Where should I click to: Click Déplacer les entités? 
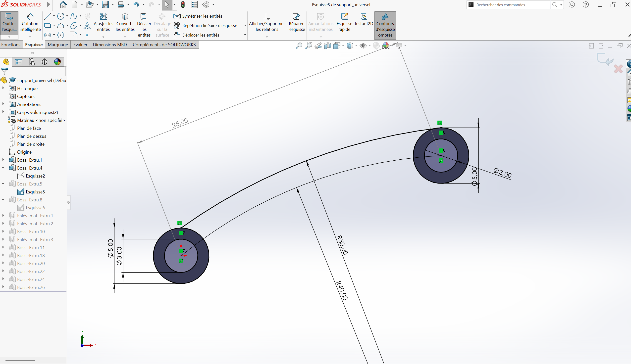[x=196, y=35]
